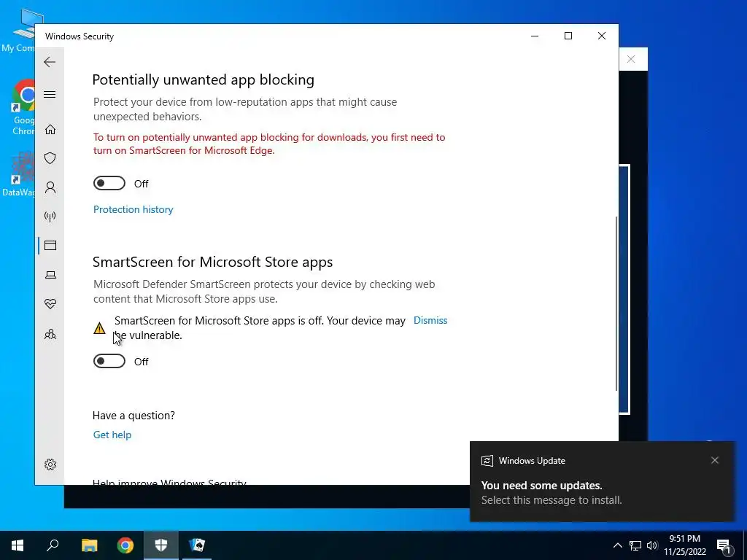The image size is (747, 560).
Task: Show hidden system tray icons
Action: pyautogui.click(x=617, y=545)
